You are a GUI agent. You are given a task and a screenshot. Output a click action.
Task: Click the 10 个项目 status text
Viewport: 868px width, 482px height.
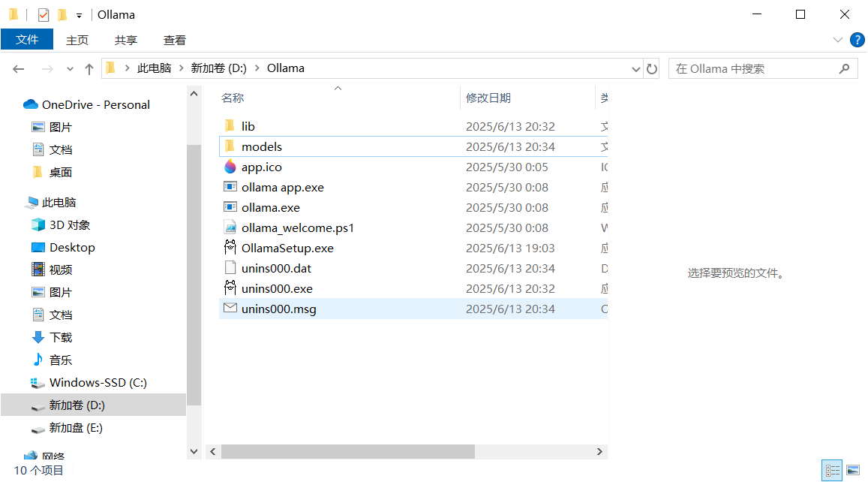(x=38, y=471)
